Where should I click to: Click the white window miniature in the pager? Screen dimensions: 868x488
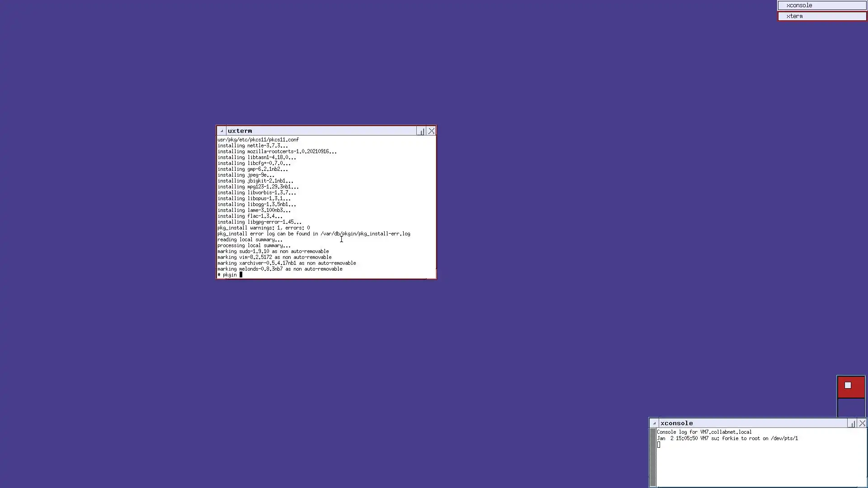click(848, 385)
